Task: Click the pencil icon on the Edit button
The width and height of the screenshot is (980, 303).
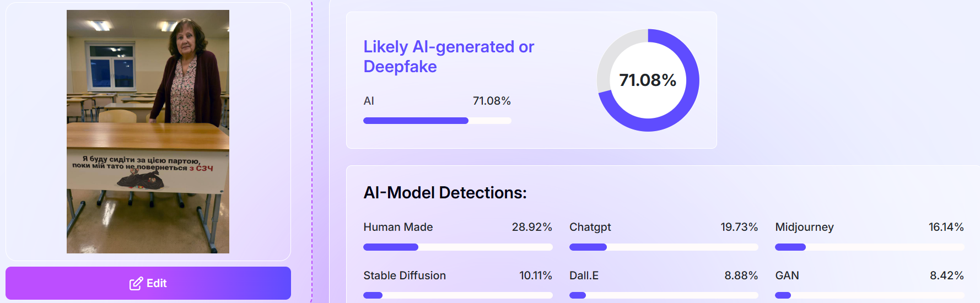Action: (136, 284)
